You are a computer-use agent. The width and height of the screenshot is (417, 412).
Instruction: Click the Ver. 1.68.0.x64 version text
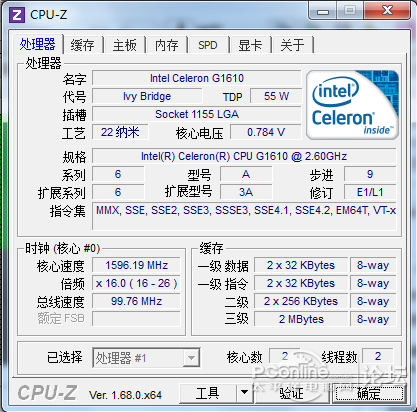click(125, 395)
